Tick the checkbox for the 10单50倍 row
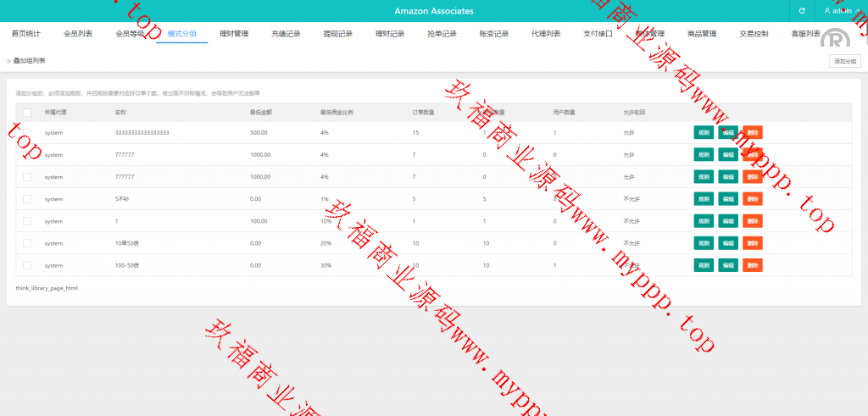The image size is (868, 416). pyautogui.click(x=27, y=242)
